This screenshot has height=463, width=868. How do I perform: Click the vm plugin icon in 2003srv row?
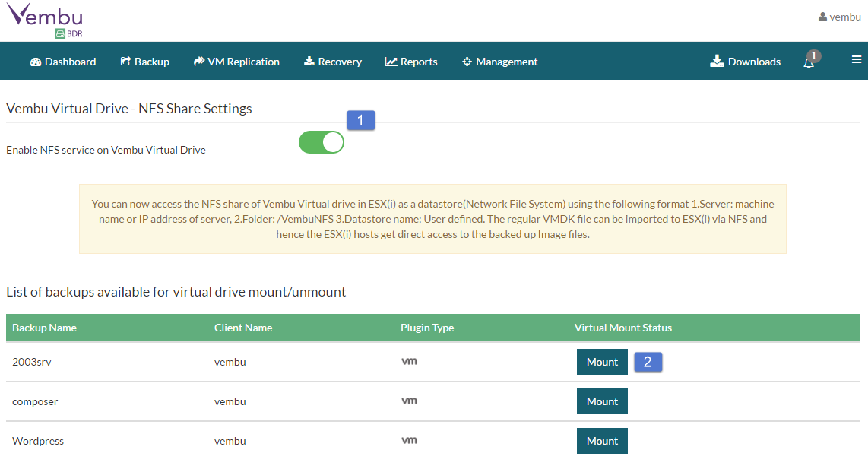(x=409, y=361)
